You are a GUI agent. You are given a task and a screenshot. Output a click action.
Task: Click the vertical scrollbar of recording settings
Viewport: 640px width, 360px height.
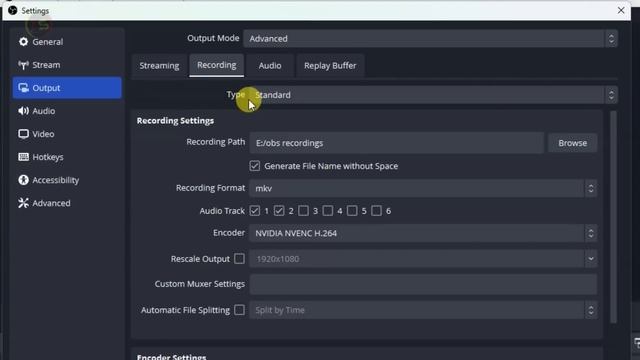(613, 216)
